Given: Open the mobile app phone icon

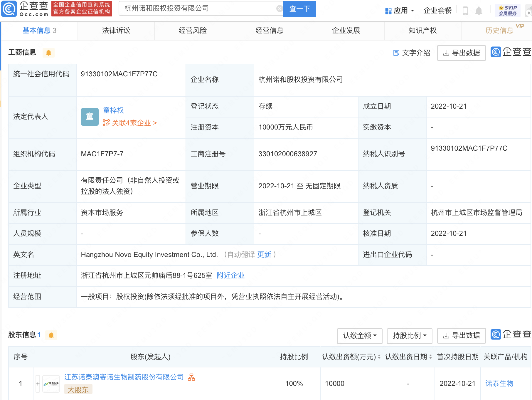Looking at the screenshot, I should (465, 11).
